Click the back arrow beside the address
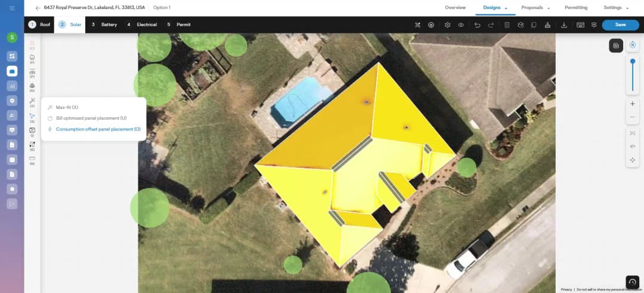This screenshot has height=293, width=644. point(38,8)
